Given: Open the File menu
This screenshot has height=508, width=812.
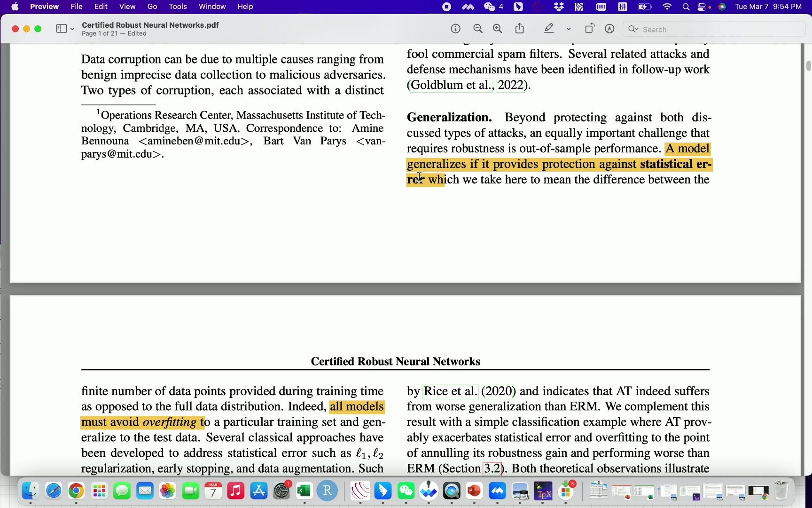Looking at the screenshot, I should (77, 7).
